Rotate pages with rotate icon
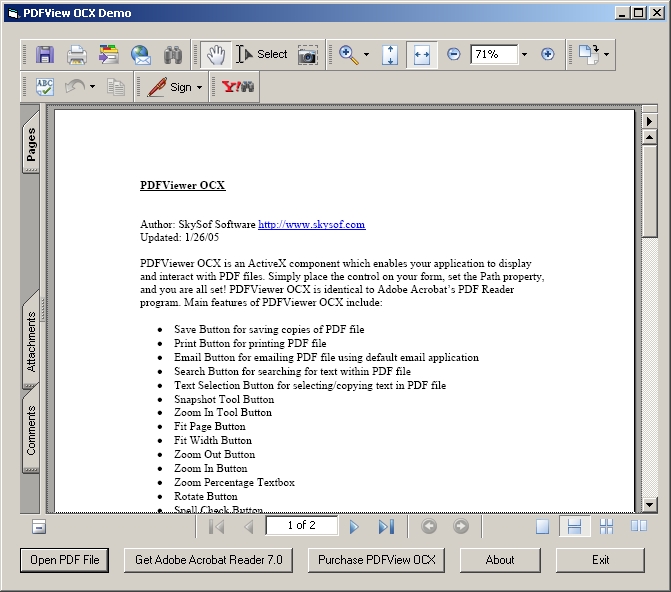 589,54
